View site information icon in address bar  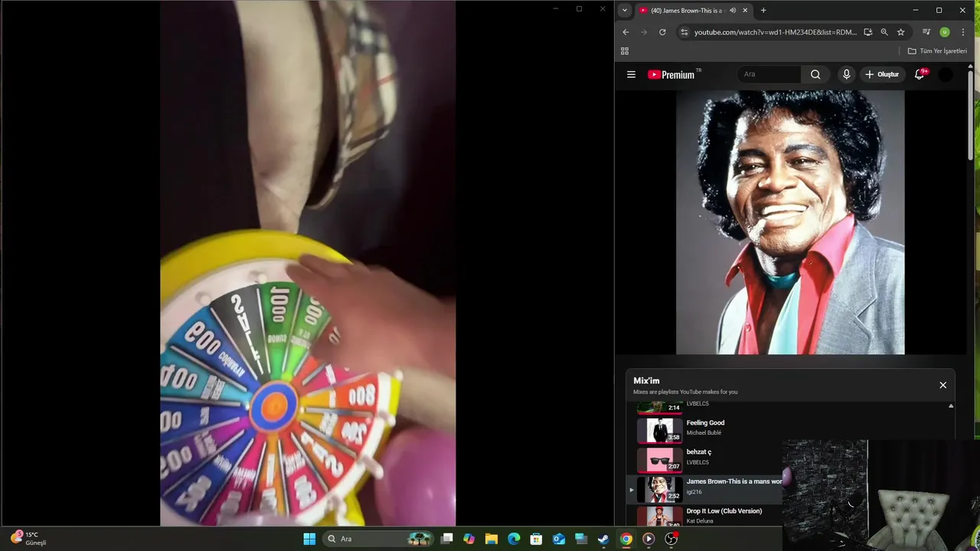pyautogui.click(x=684, y=32)
